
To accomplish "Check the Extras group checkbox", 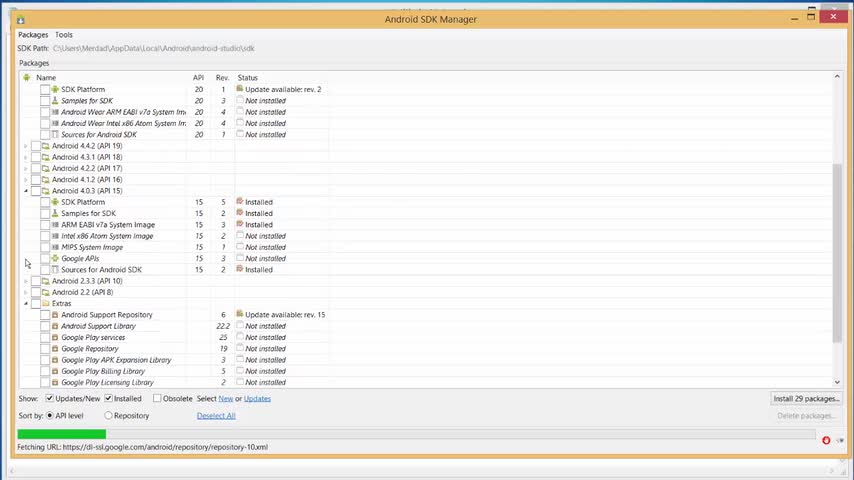I will pyautogui.click(x=36, y=303).
